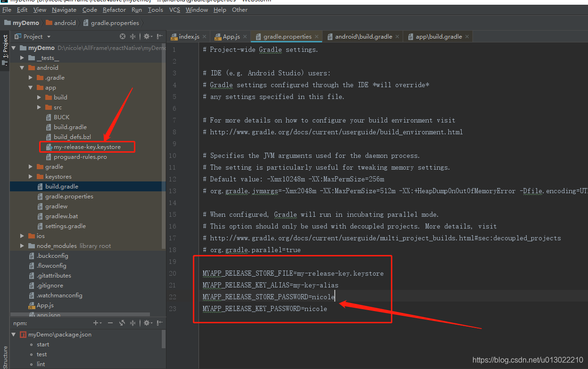588x369 pixels.
Task: Hide the npm tool window
Action: 160,323
